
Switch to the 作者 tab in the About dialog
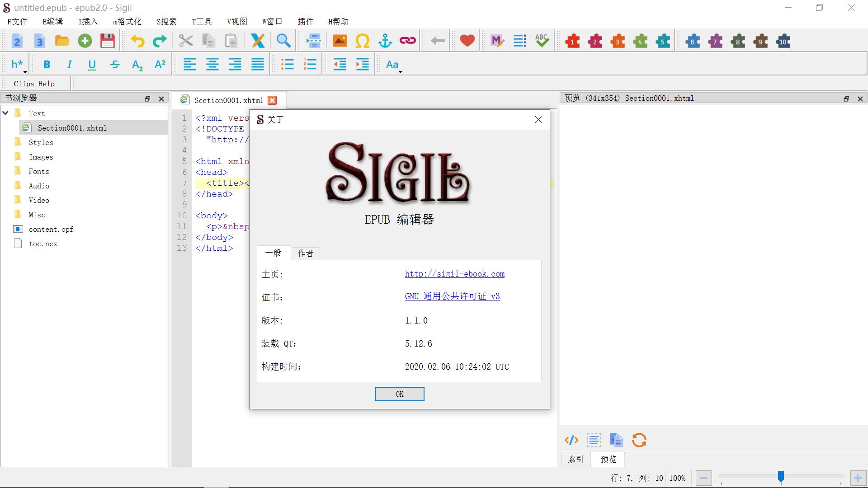[306, 253]
